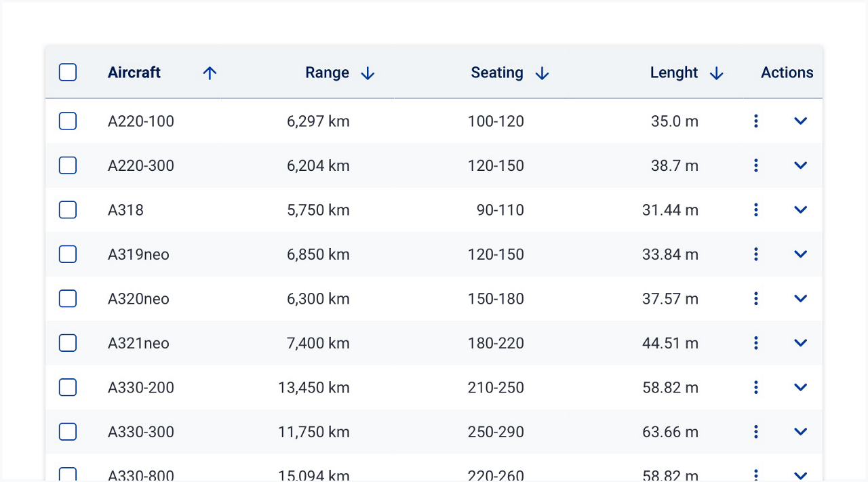868x482 pixels.
Task: Toggle the select-all checkbox in the header
Action: (68, 73)
